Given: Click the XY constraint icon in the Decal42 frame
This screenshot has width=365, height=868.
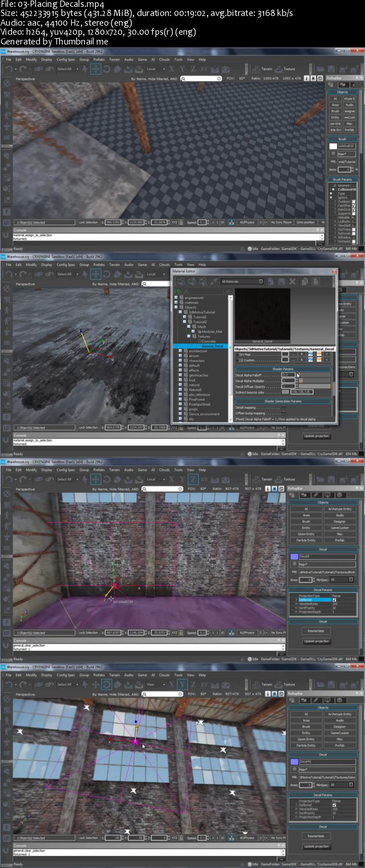Looking at the screenshot, I should click(x=204, y=684).
